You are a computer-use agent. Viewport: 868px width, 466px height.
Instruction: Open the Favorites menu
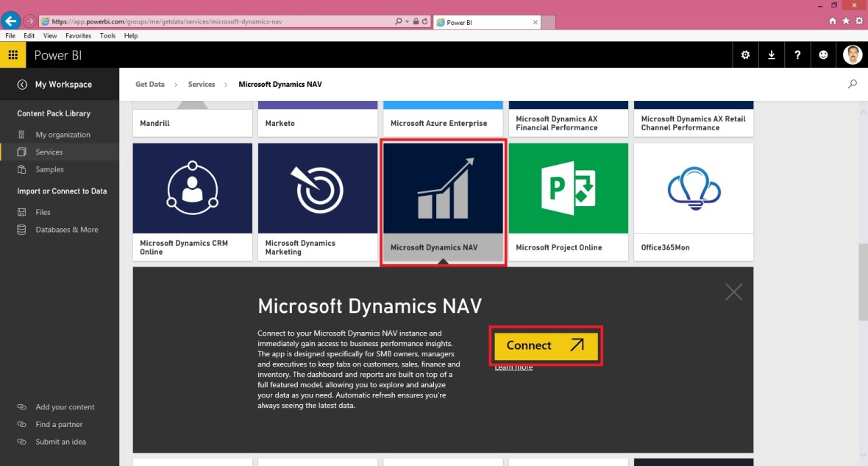pos(78,35)
